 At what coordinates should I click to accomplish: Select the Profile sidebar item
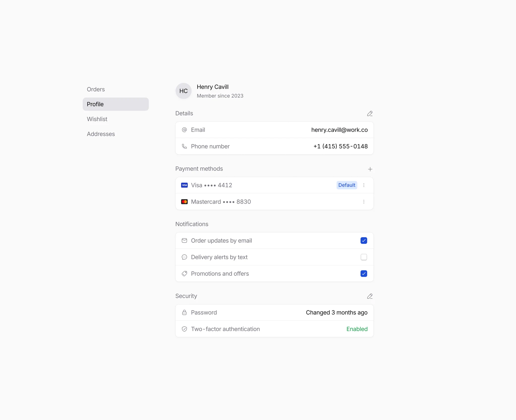click(x=116, y=104)
